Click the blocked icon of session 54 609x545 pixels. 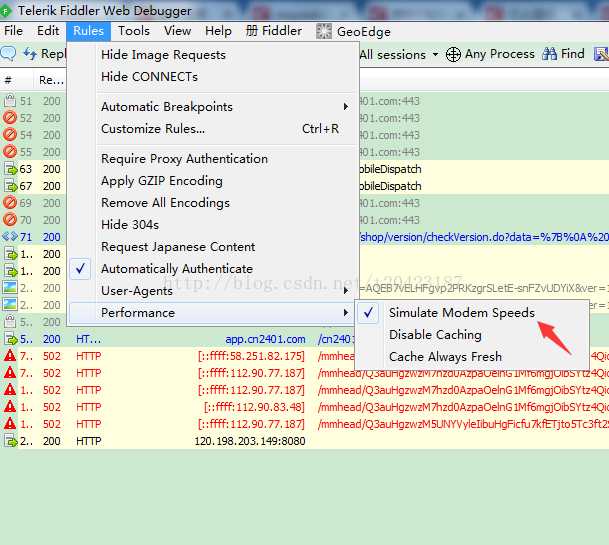tap(10, 135)
